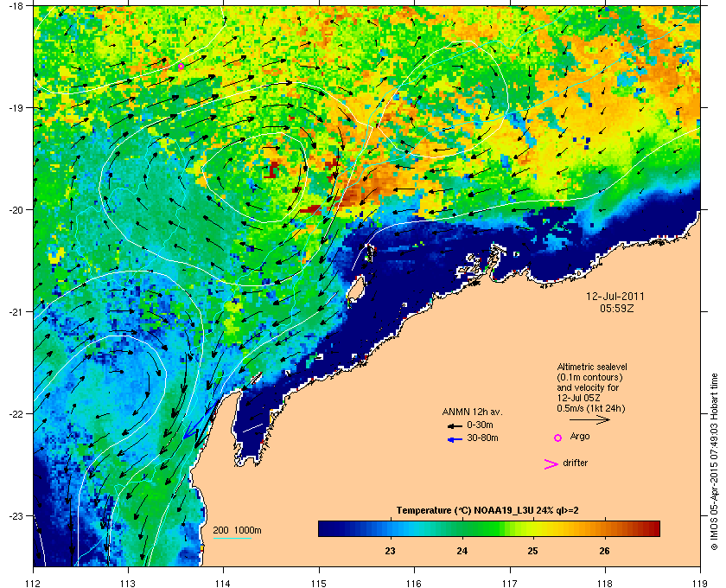Click longitude axis label 115
This screenshot has width=726, height=588.
tap(319, 584)
